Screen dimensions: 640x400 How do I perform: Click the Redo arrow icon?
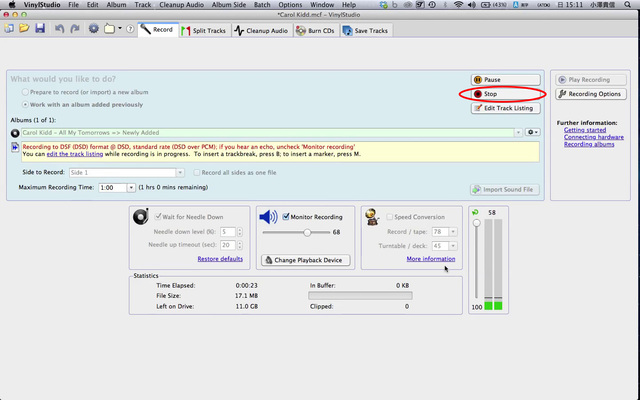click(75, 29)
